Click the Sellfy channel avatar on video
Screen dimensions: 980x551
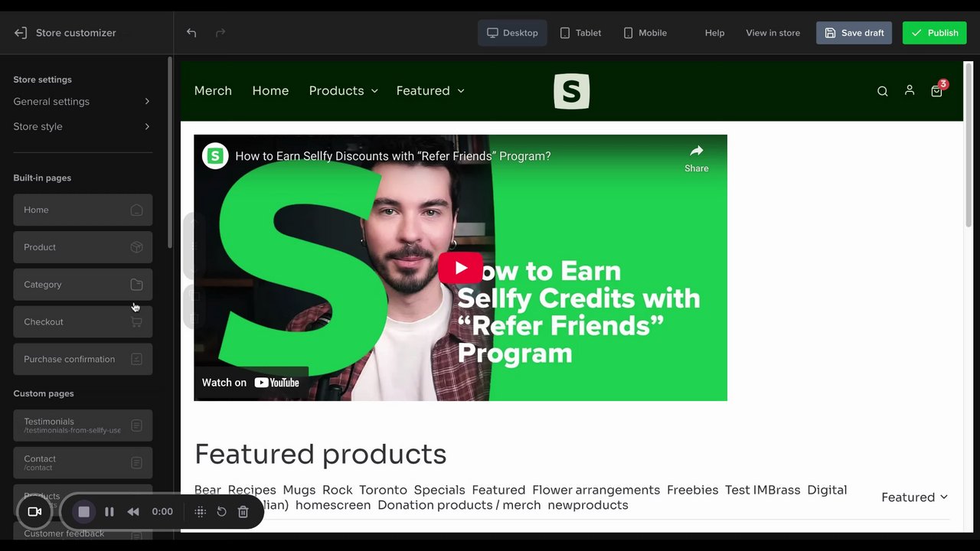(x=215, y=156)
